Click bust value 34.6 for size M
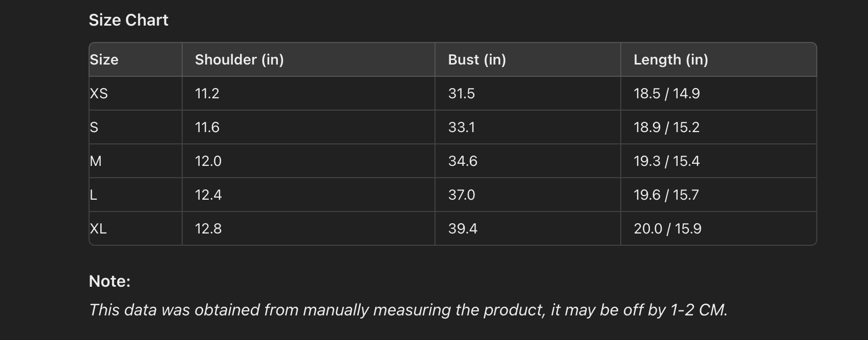The width and height of the screenshot is (868, 340). pos(463,161)
